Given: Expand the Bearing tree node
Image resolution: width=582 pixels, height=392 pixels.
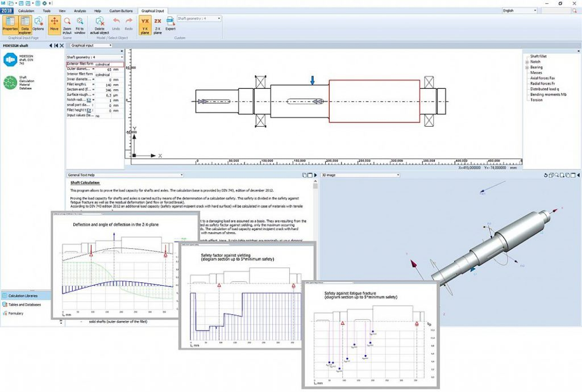Looking at the screenshot, I should [526, 68].
